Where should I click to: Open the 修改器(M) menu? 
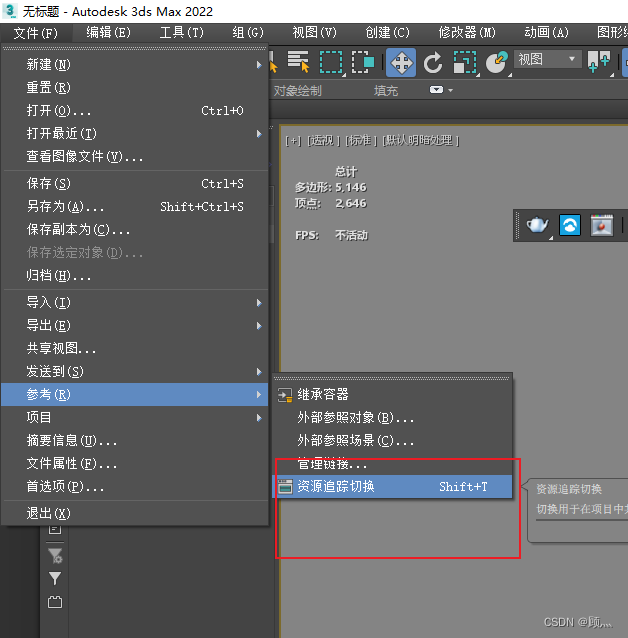click(467, 33)
